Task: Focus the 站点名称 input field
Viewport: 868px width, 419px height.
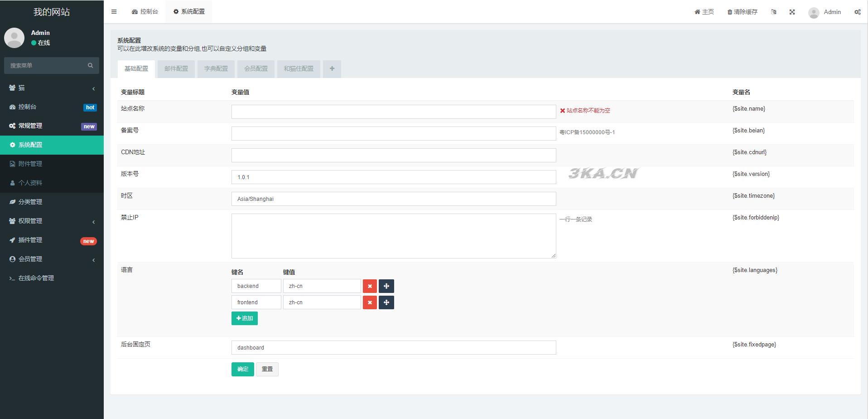Action: click(x=393, y=112)
